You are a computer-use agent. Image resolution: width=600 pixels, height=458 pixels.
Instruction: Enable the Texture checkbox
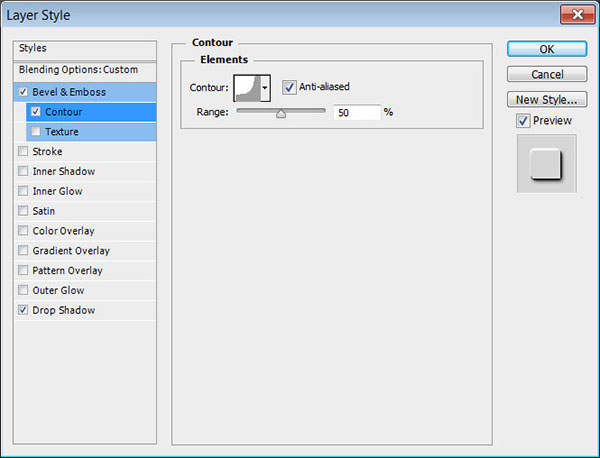pos(36,132)
